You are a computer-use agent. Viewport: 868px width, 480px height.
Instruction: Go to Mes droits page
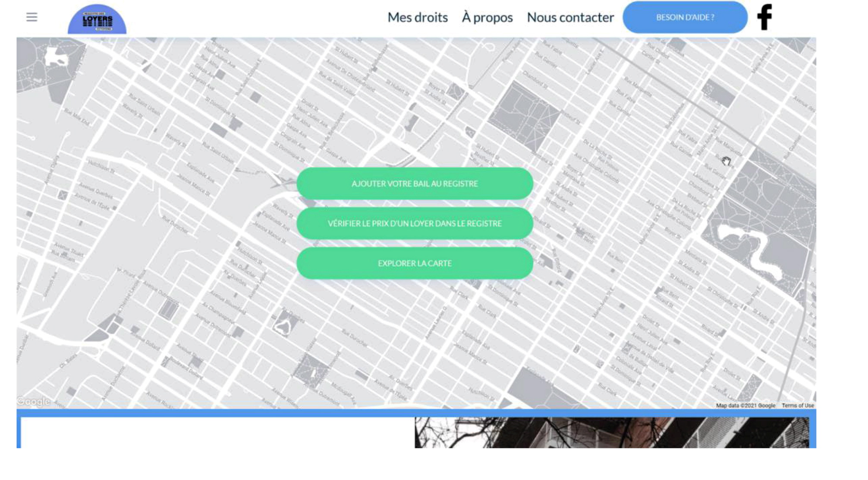(x=417, y=17)
